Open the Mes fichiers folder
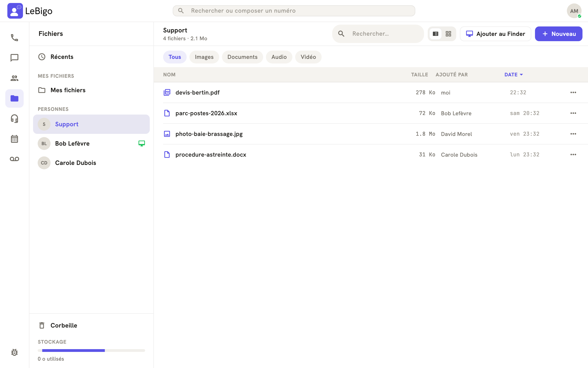Image resolution: width=588 pixels, height=368 pixels. coord(91,90)
